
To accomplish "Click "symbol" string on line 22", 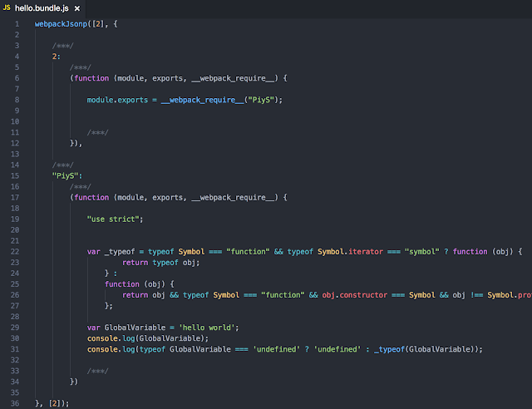I will click(421, 252).
